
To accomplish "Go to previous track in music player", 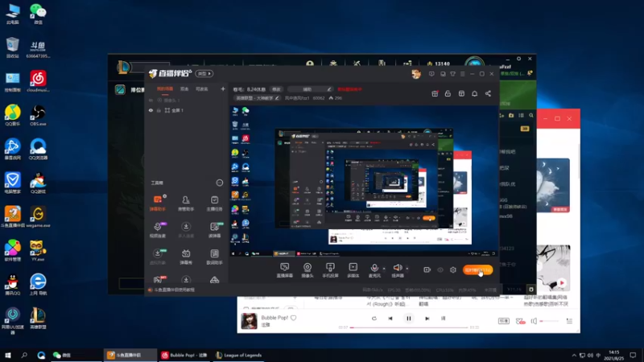I will (x=390, y=318).
